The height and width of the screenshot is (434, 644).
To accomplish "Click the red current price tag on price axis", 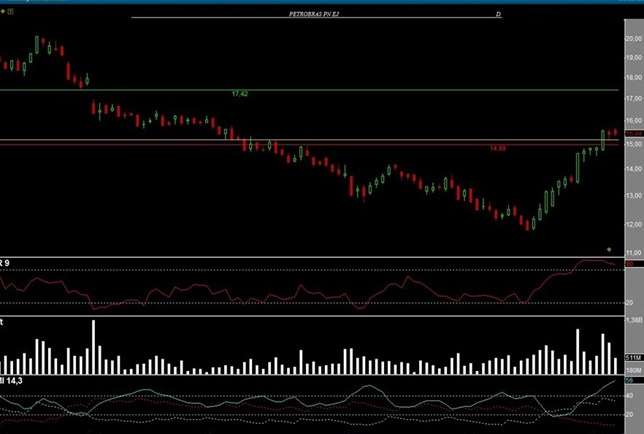I will (633, 133).
